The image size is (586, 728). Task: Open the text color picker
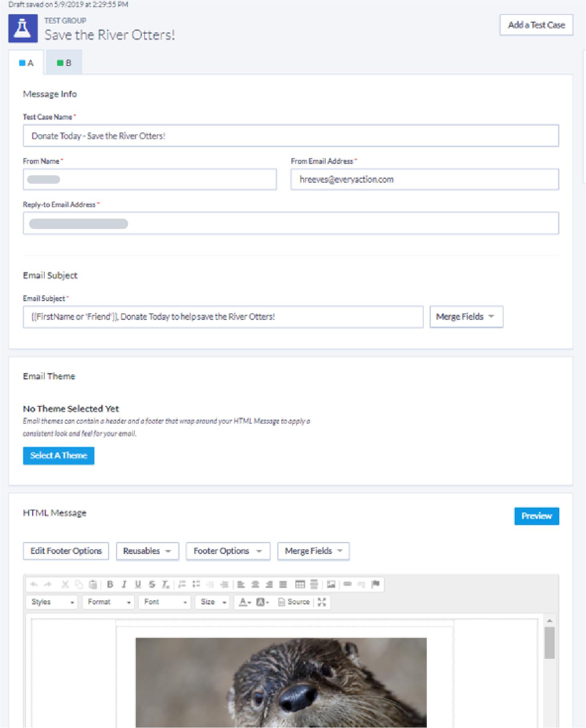[245, 602]
